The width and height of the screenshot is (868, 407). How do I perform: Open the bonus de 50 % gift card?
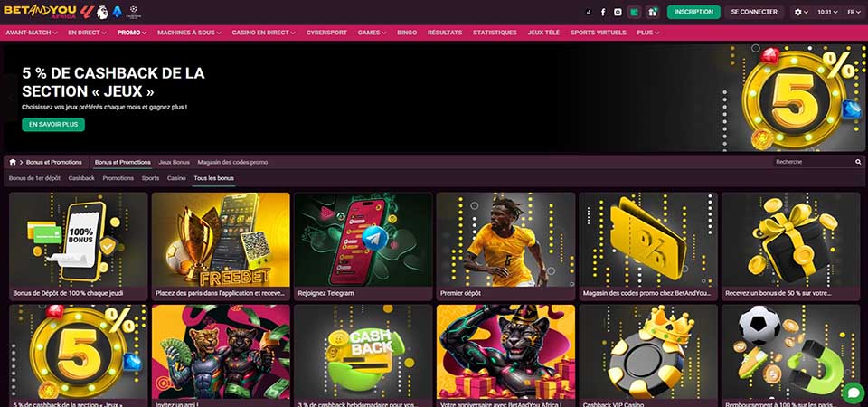click(790, 246)
